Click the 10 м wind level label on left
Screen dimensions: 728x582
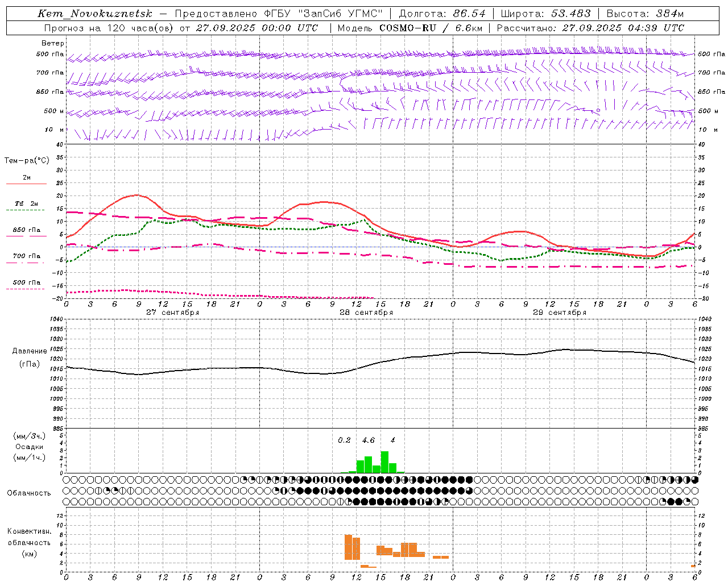[x=55, y=130]
